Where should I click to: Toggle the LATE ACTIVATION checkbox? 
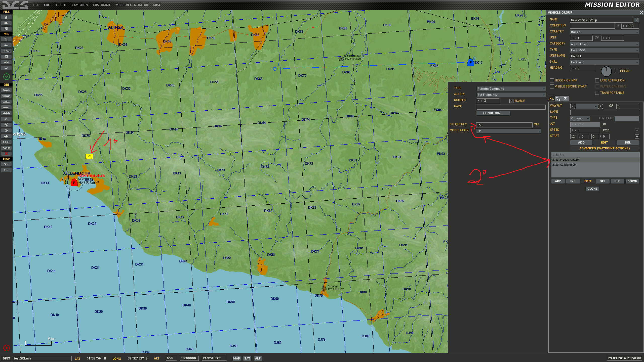tap(597, 80)
